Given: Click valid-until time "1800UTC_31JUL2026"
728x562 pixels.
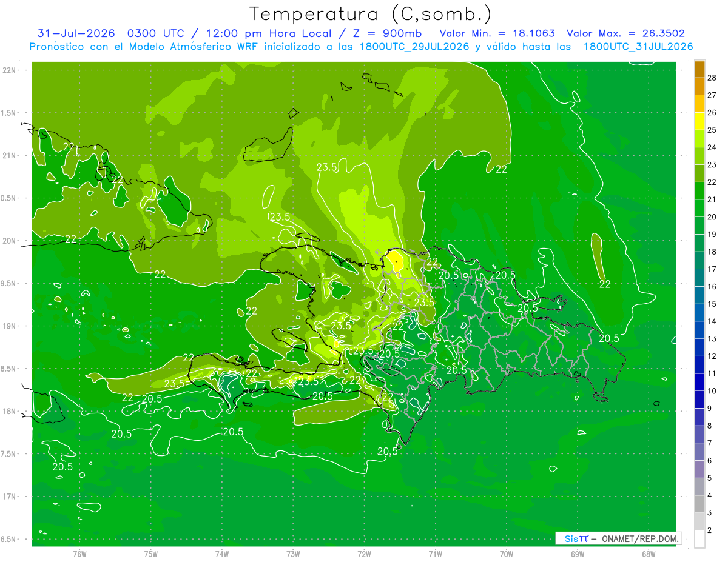Looking at the screenshot, I should [638, 47].
